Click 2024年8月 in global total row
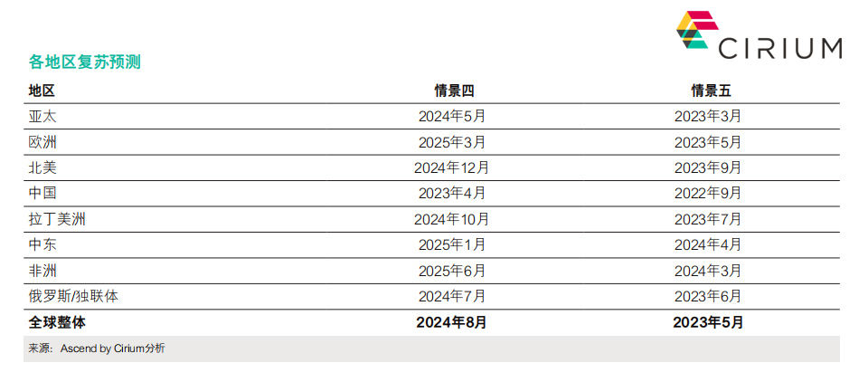The image size is (868, 382). (x=452, y=322)
